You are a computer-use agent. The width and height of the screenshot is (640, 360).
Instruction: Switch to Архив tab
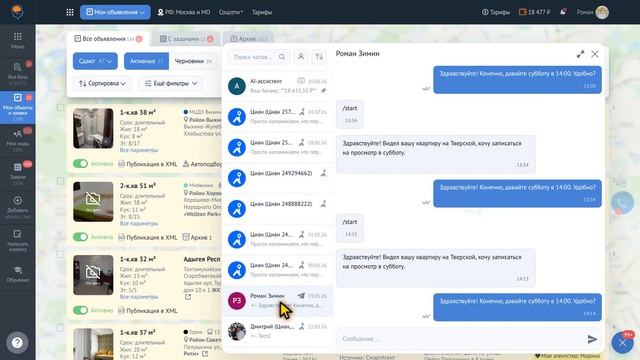249,39
